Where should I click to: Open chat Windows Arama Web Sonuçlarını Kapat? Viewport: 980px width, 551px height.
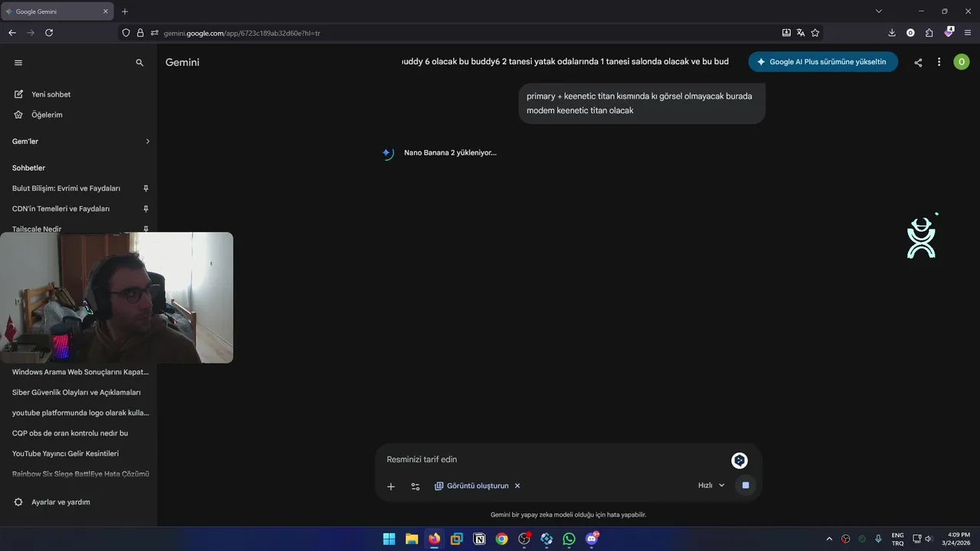[x=80, y=372]
